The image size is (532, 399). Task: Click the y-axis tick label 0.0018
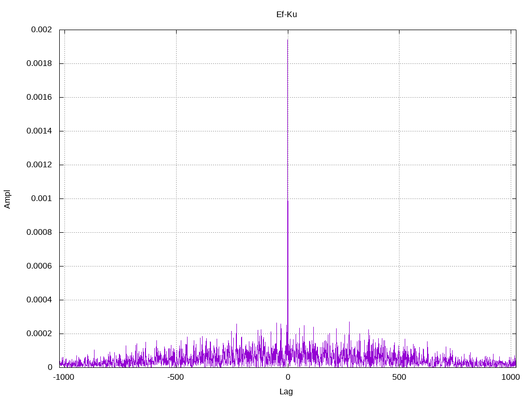39,63
